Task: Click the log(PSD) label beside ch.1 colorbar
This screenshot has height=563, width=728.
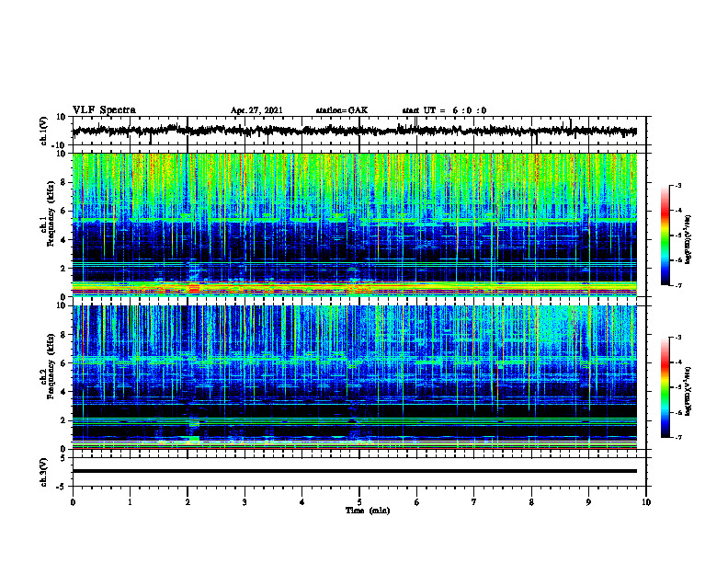Action: (689, 240)
